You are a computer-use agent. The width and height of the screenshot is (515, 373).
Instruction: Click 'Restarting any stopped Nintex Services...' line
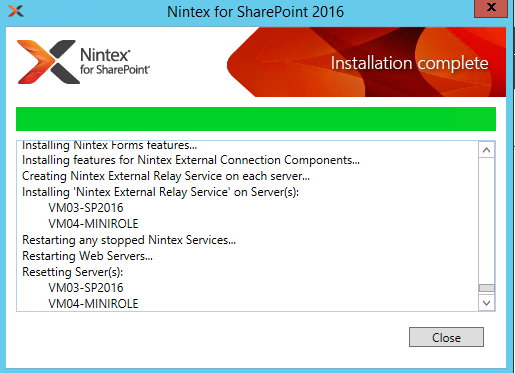pyautogui.click(x=129, y=240)
